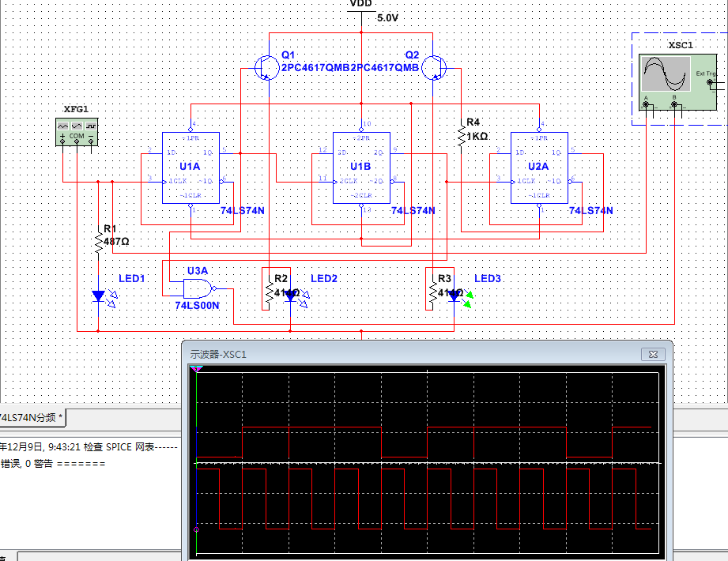Select resistor R4 1KΩ

click(x=462, y=134)
